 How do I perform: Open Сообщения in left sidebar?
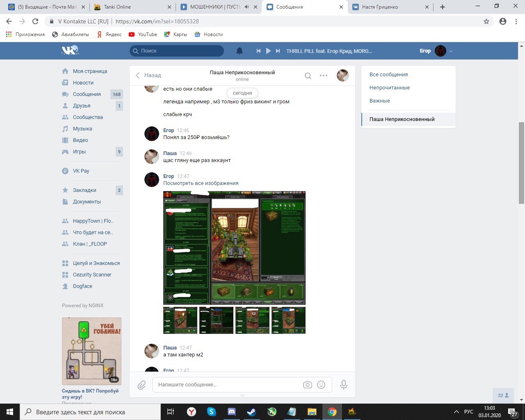pyautogui.click(x=87, y=94)
